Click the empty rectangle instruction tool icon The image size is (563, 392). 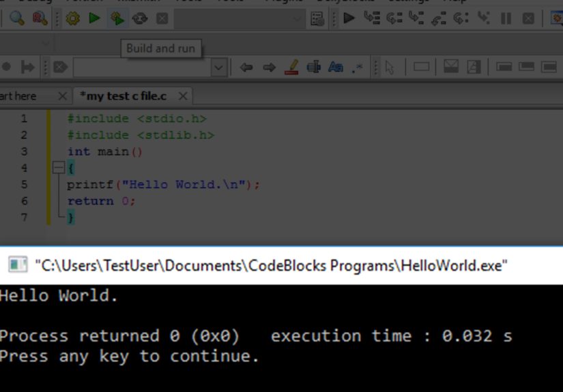coord(421,67)
